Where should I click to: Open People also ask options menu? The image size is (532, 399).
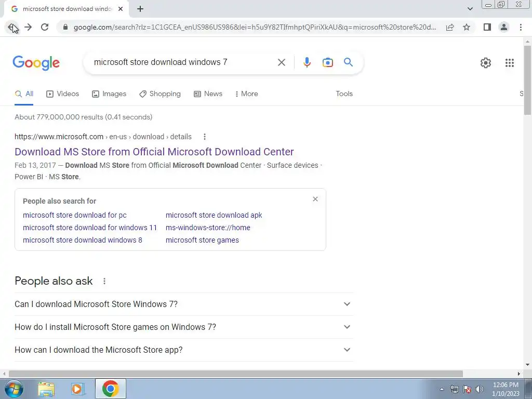104,281
